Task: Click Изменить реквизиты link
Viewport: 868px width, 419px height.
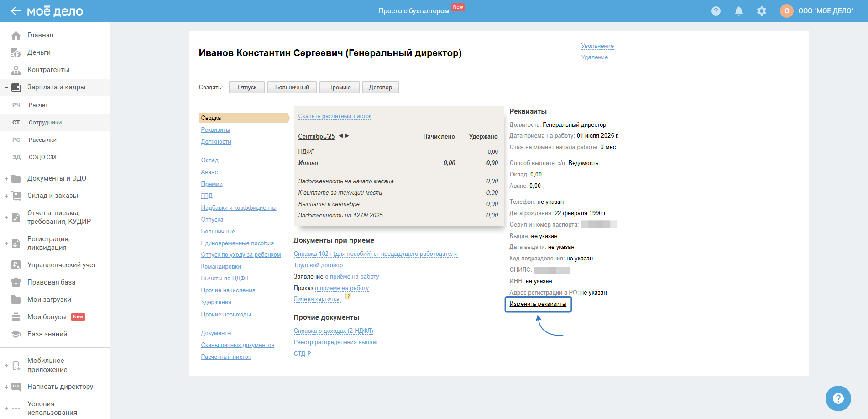Action: point(538,304)
